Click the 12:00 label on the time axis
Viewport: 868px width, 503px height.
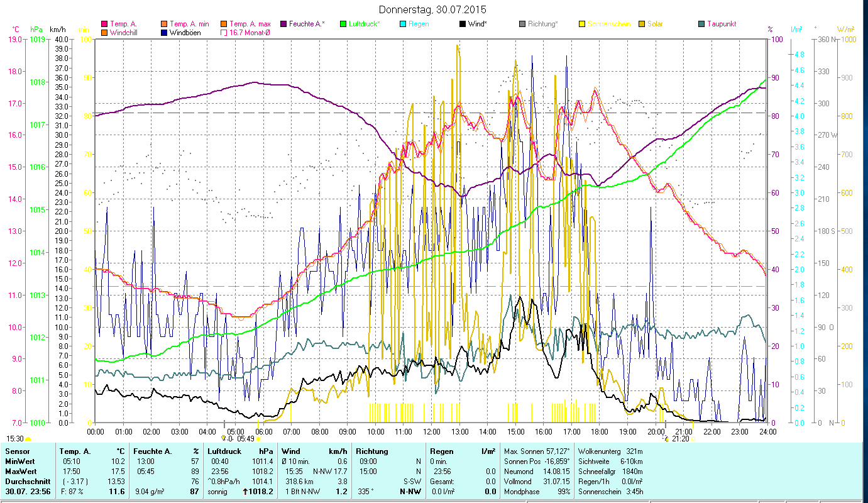click(x=431, y=431)
